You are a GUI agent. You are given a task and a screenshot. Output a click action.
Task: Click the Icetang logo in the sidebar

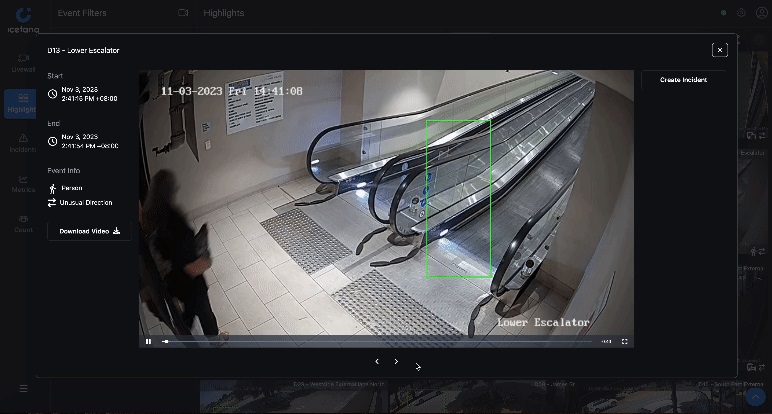pyautogui.click(x=23, y=21)
